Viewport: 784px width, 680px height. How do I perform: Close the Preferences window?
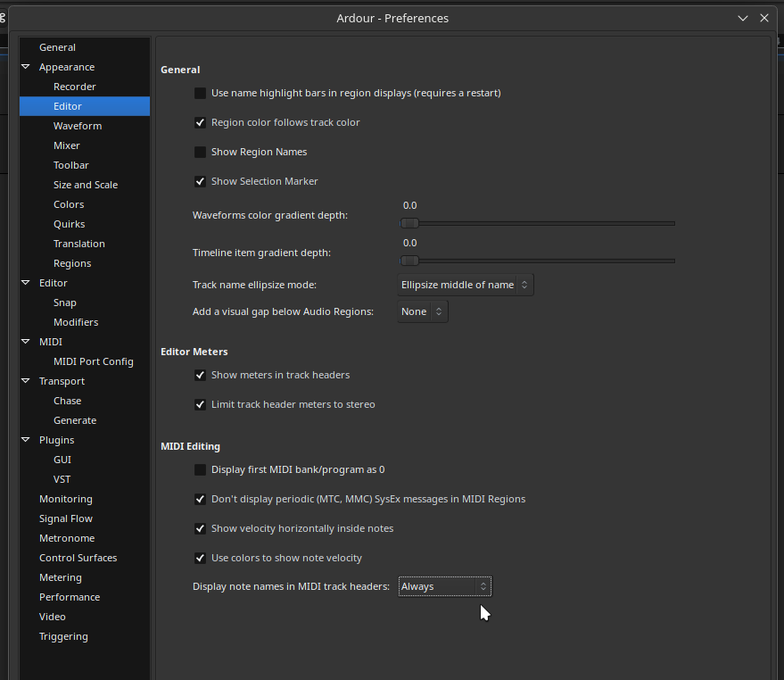tap(764, 18)
